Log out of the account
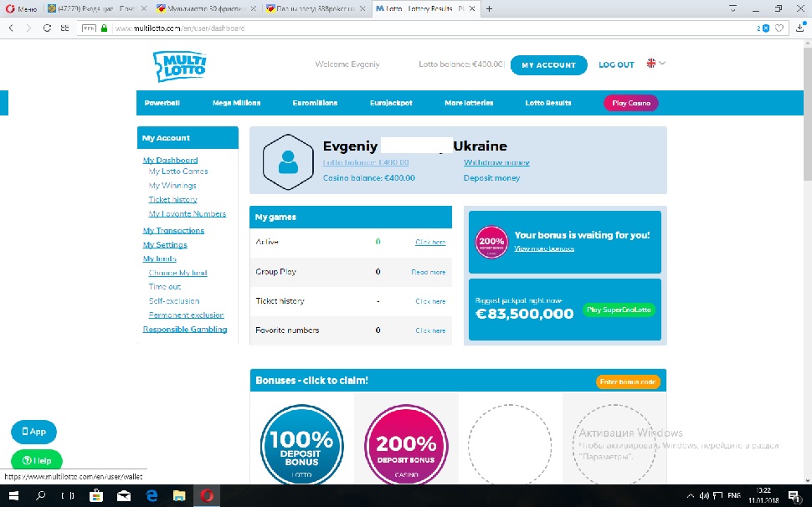This screenshot has width=812, height=507. point(616,64)
